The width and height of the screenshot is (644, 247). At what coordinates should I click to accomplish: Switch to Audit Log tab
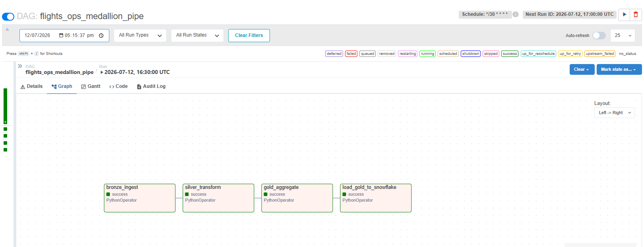tap(151, 86)
